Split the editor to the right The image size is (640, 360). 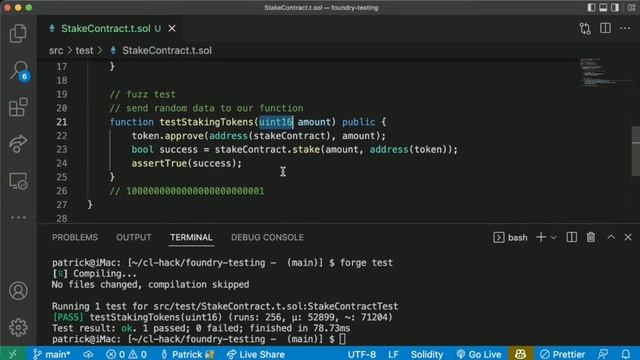pyautogui.click(x=605, y=28)
